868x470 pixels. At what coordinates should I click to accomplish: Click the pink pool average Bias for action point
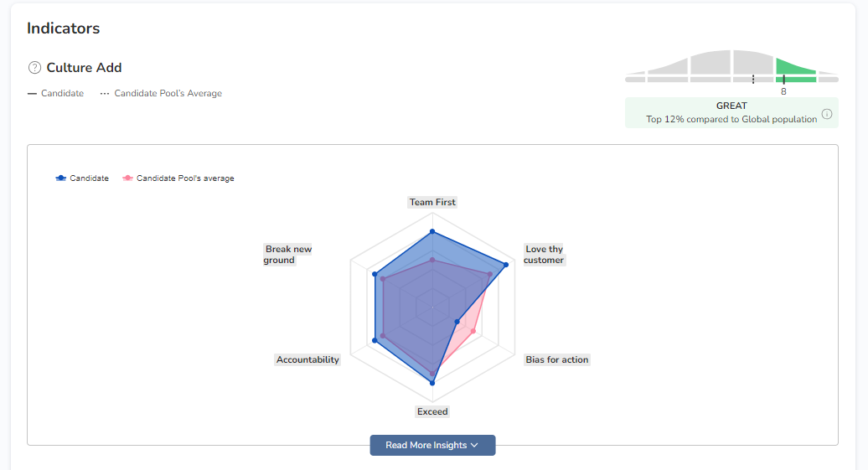tap(474, 331)
